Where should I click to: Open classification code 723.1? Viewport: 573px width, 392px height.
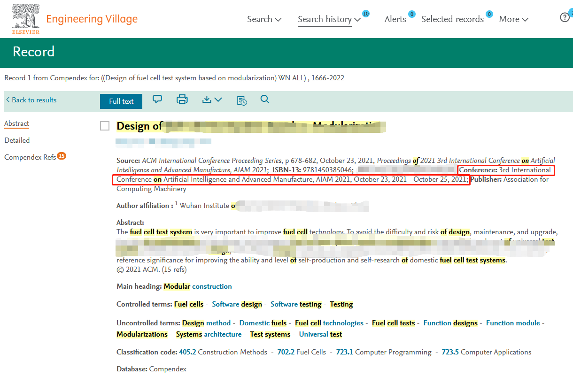(344, 352)
